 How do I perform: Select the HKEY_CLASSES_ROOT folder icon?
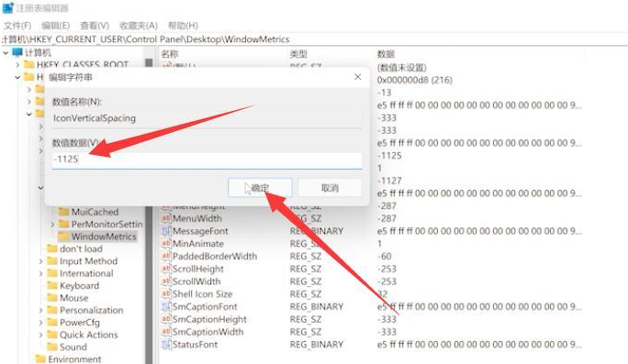[x=28, y=64]
